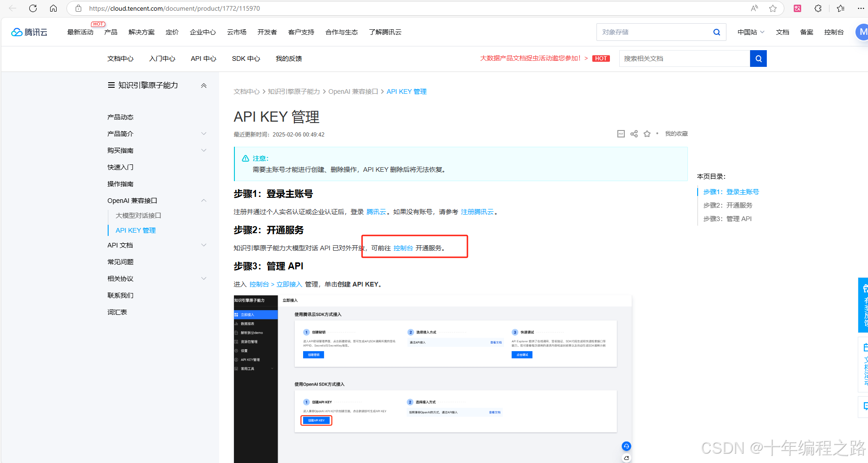Go to browser home page icon

point(53,8)
